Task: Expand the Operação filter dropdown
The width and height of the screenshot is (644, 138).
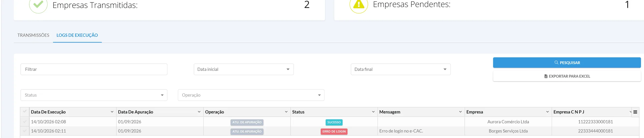Action: (251, 95)
